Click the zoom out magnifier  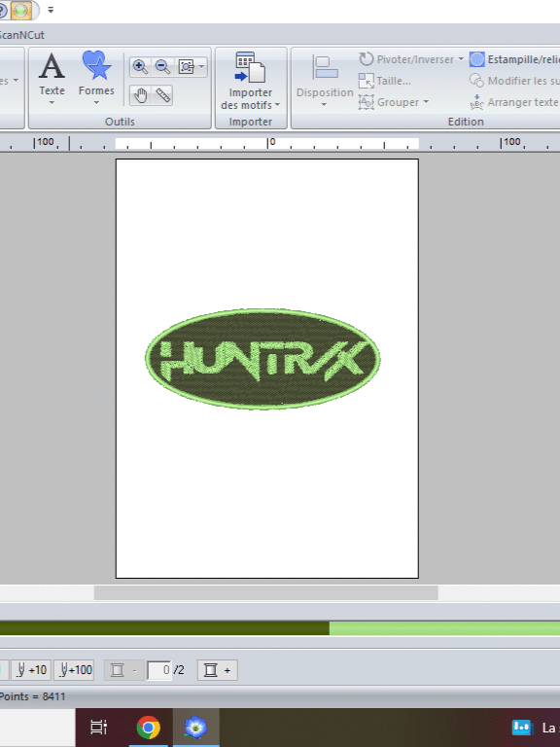pos(163,67)
